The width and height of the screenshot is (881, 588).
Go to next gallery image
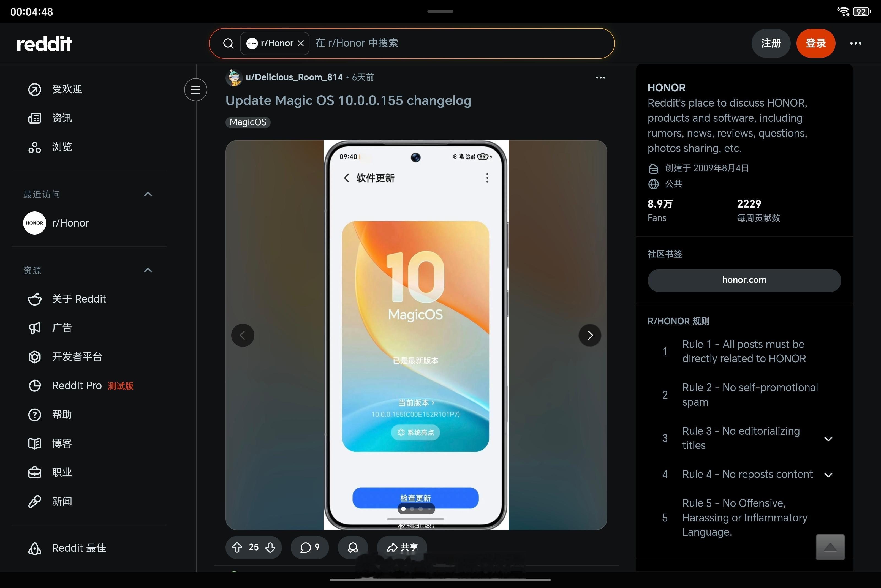[590, 335]
